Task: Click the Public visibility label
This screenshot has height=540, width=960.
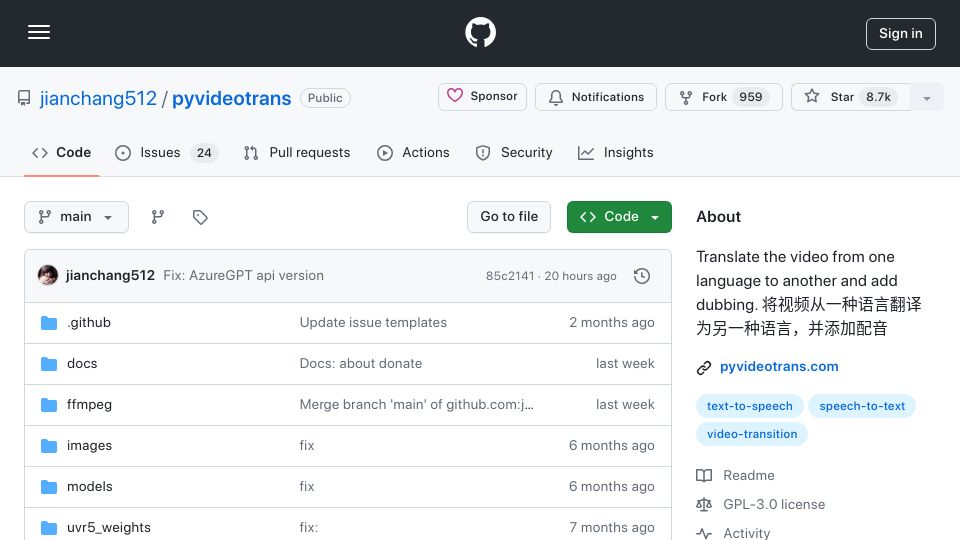Action: (325, 98)
